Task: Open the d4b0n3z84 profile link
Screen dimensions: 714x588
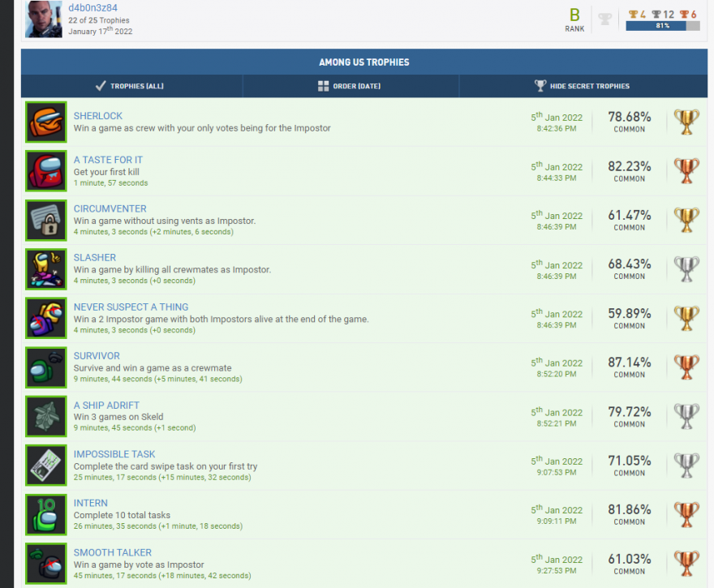Action: pos(92,7)
